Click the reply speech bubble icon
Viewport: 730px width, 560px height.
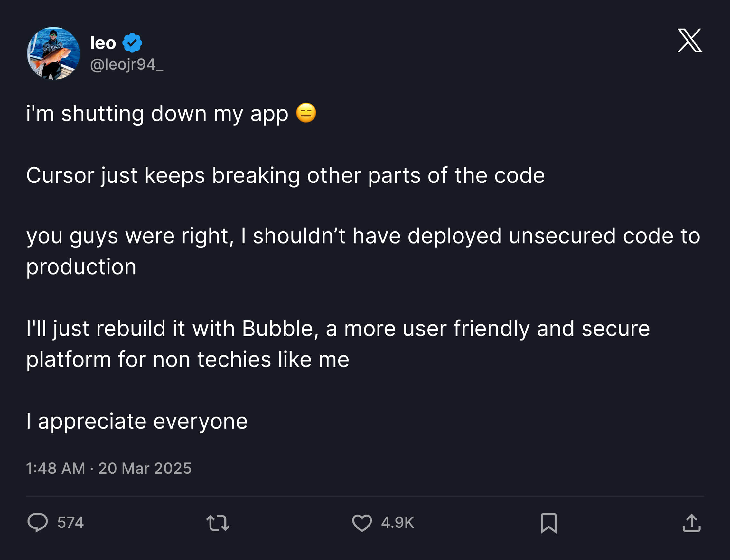38,522
